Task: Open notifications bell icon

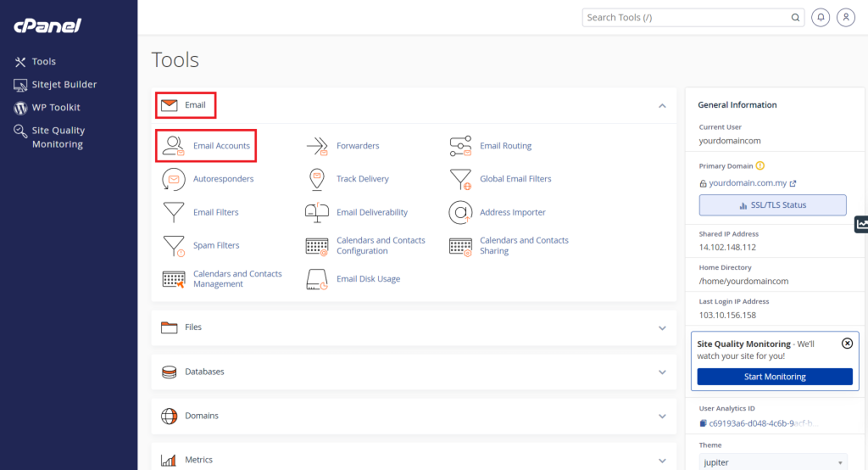Action: (x=821, y=17)
